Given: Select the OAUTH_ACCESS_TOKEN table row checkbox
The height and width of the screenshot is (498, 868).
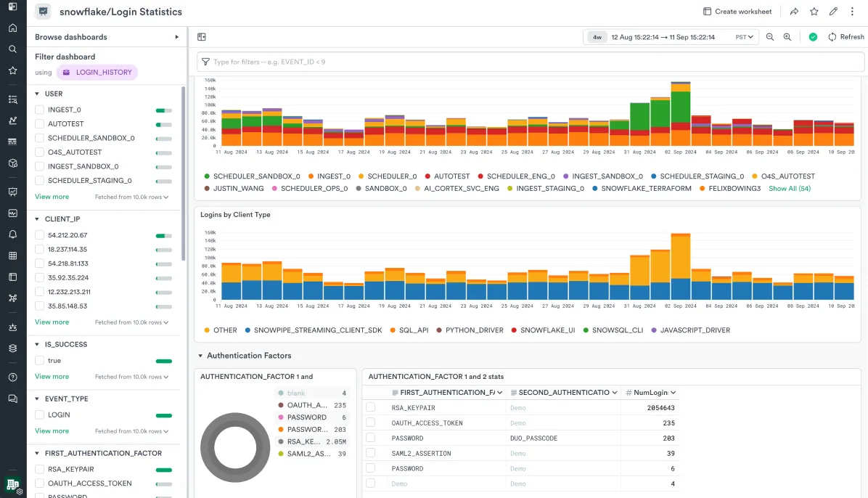Looking at the screenshot, I should click(x=370, y=423).
